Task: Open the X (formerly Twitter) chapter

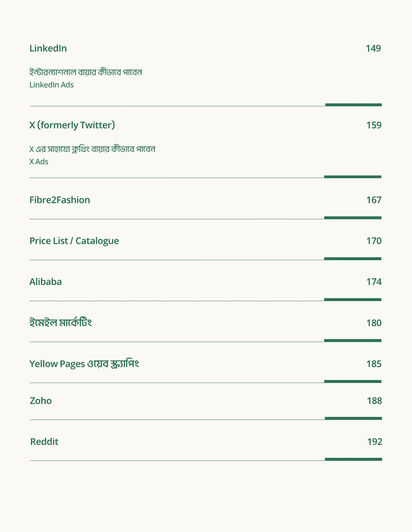Action: click(72, 125)
